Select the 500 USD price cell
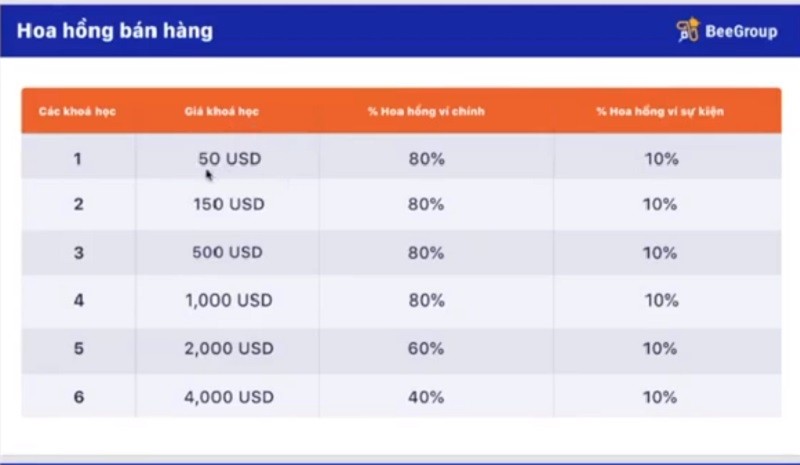This screenshot has height=465, width=800. pos(228,252)
